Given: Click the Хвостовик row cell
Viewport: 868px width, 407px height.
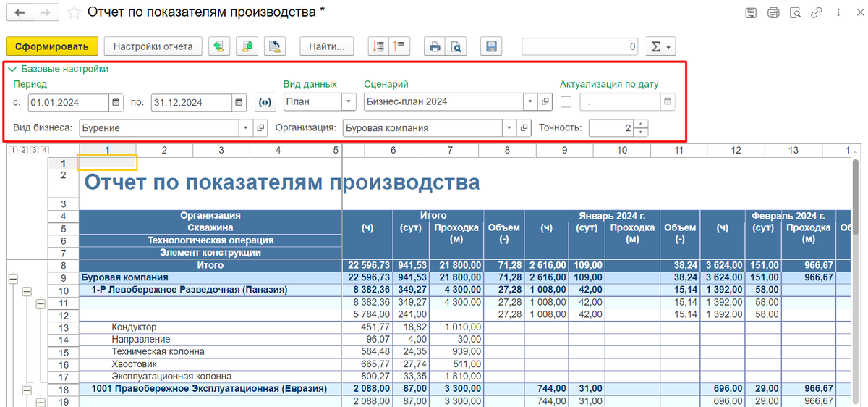Looking at the screenshot, I should click(210, 364).
